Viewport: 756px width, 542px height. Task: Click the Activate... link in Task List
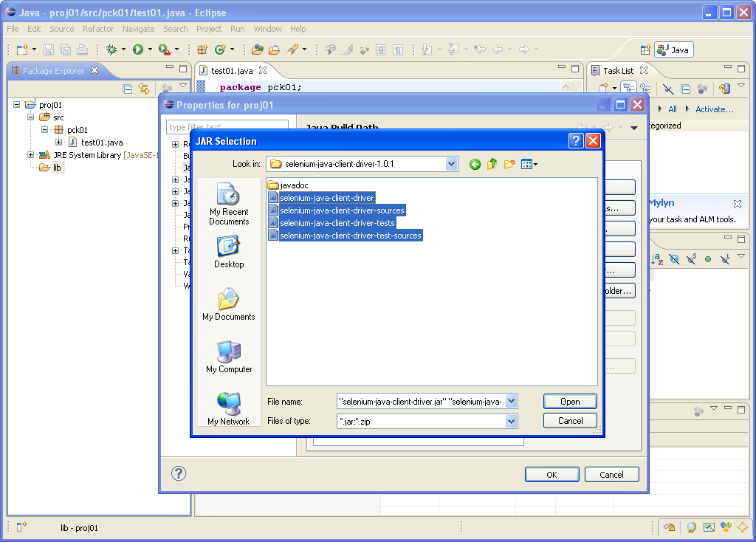pos(715,109)
